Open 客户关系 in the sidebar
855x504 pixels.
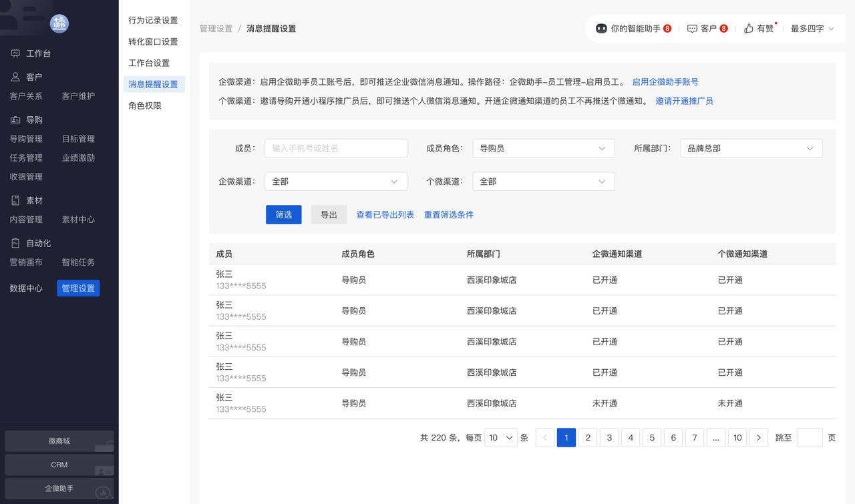point(26,96)
